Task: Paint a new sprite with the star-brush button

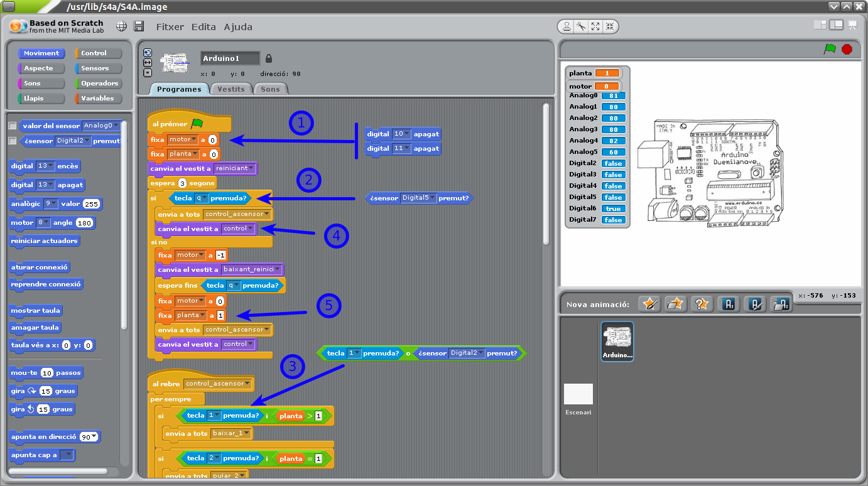Action: pyautogui.click(x=649, y=304)
